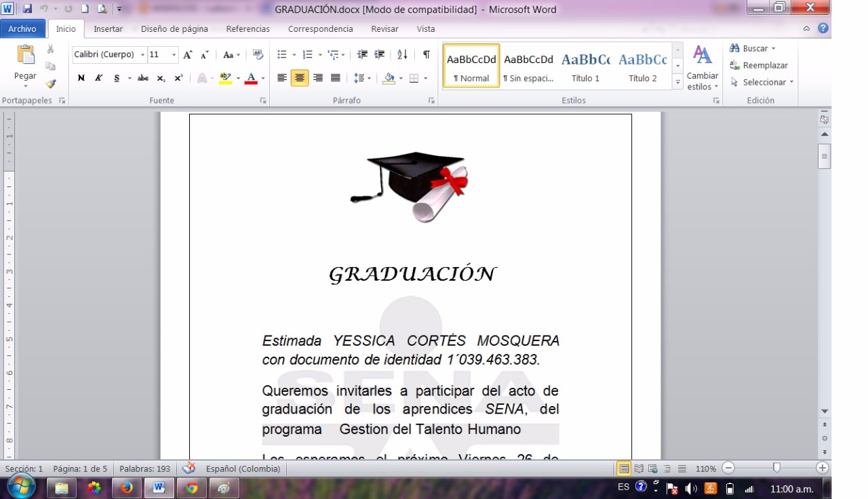
Task: Increase font size with Grow Font icon
Action: point(188,55)
